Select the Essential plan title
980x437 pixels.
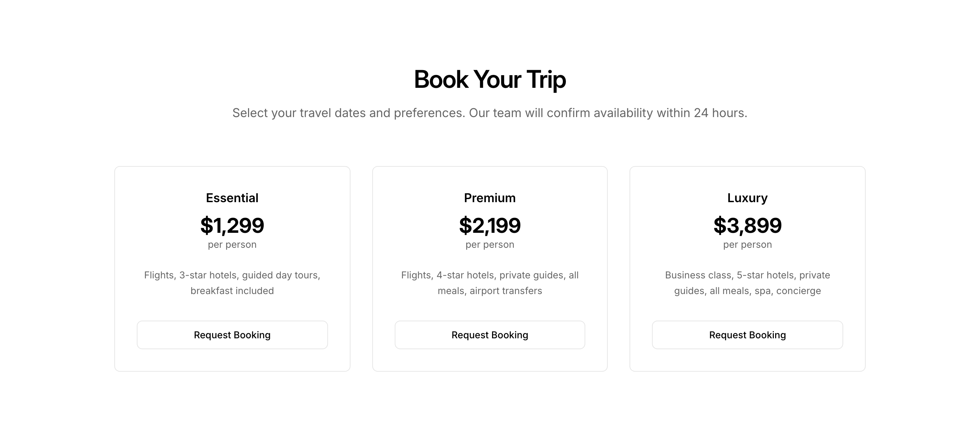click(x=232, y=197)
